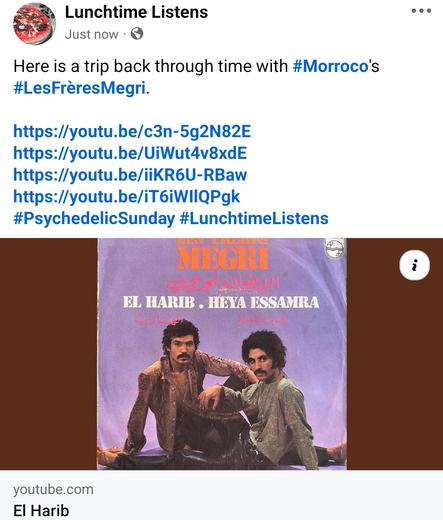Open the youtu.be/iT6iWIlQPgk link
The width and height of the screenshot is (443, 520).
coord(127,196)
